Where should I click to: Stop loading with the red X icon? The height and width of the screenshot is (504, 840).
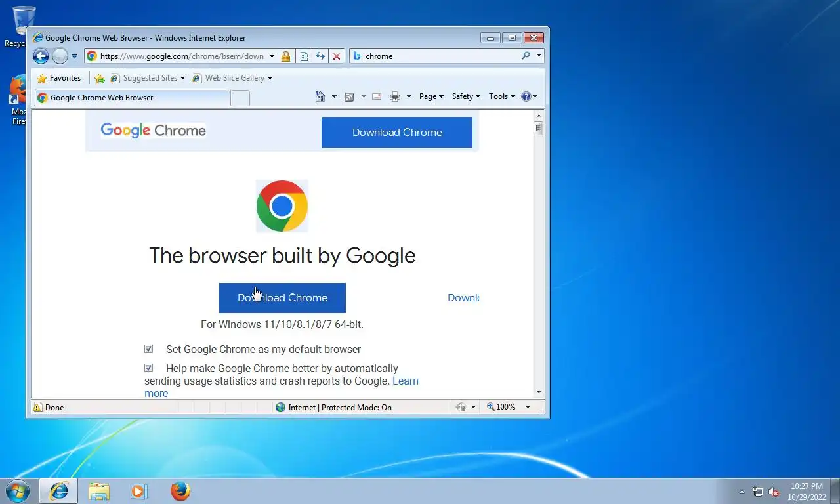(x=337, y=56)
